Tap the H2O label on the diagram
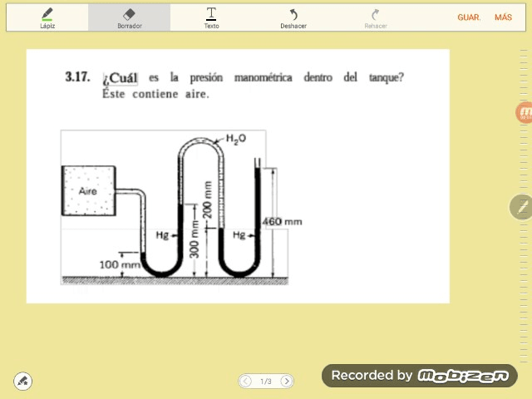This screenshot has height=399, width=532. click(236, 140)
